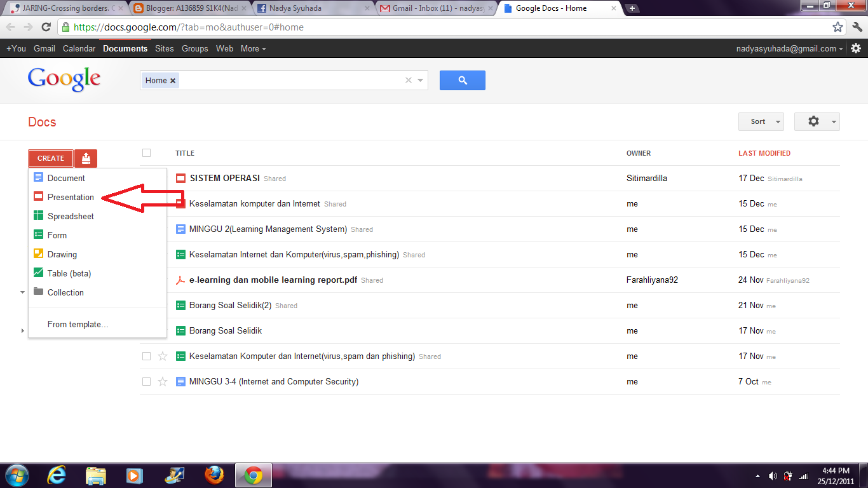Tick the checkbox for Keselamatan Komputer dan Internet(virus,spam dan phishing)

coord(146,356)
